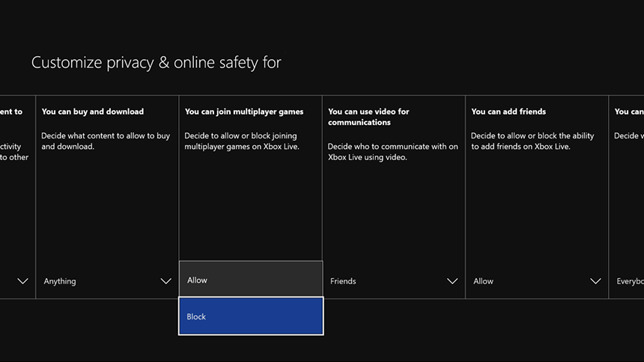Click the "Customize privacy & online safety for" title

click(156, 63)
